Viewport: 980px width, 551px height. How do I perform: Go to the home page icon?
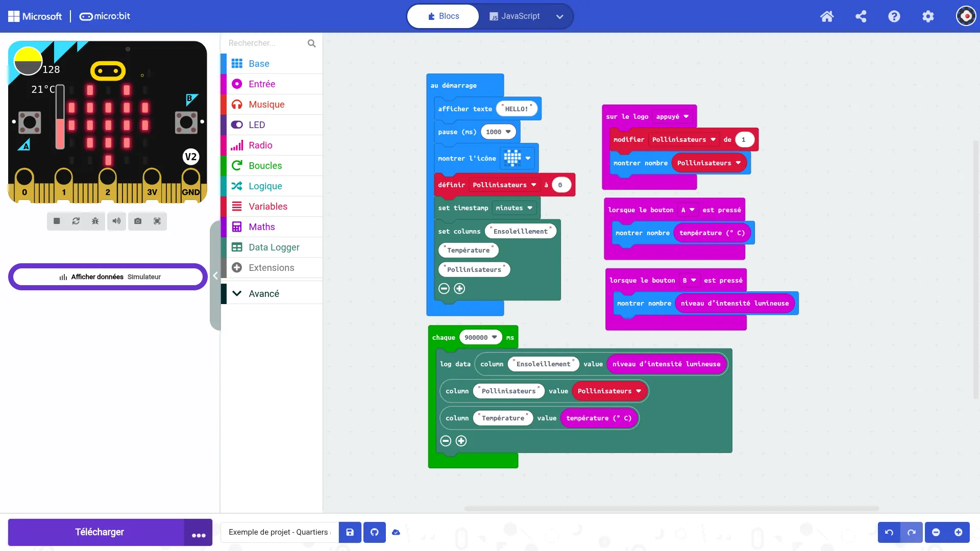pos(827,16)
